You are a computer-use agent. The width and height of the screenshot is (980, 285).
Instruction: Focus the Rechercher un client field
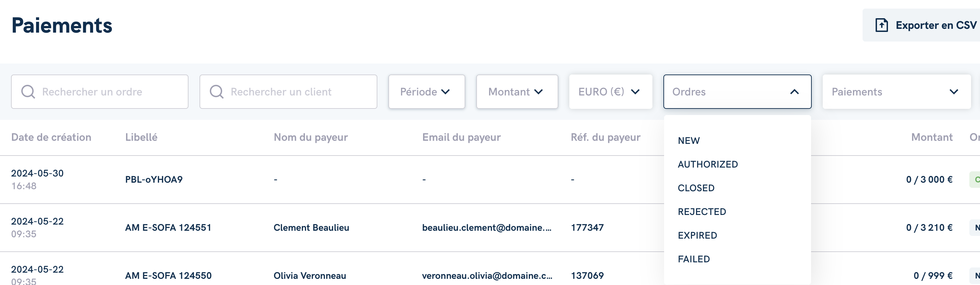coord(288,92)
